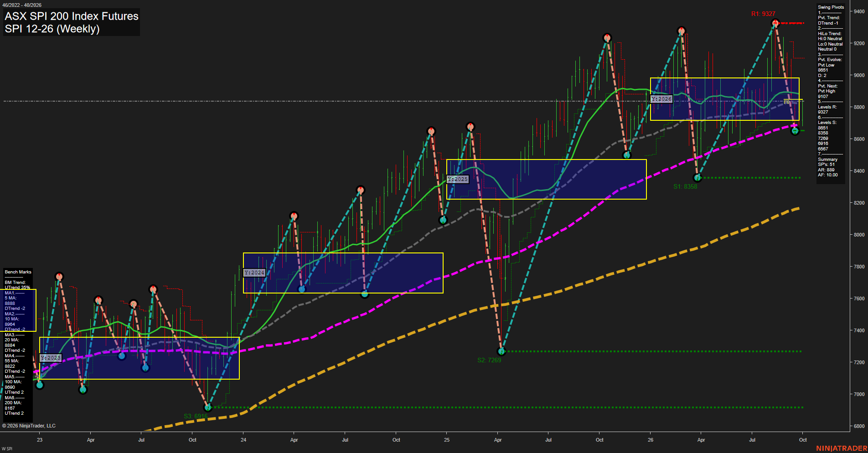The image size is (868, 453).
Task: Click the 'Levels R:' entry
Action: pyautogui.click(x=827, y=107)
